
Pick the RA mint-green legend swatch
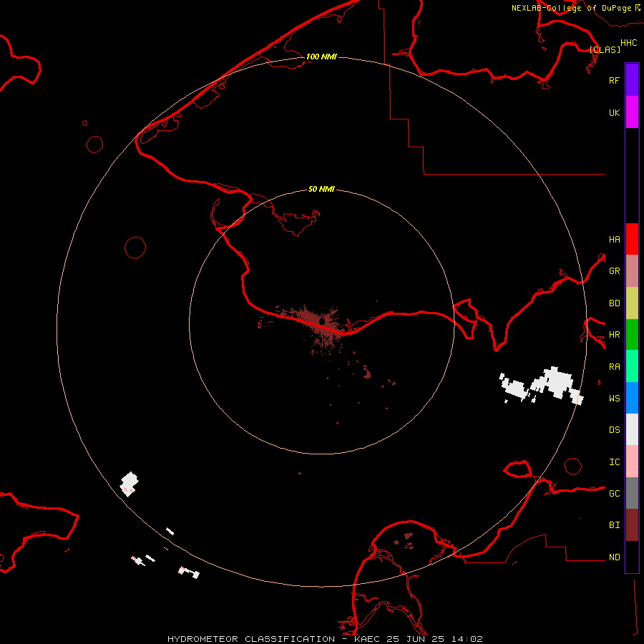632,367
